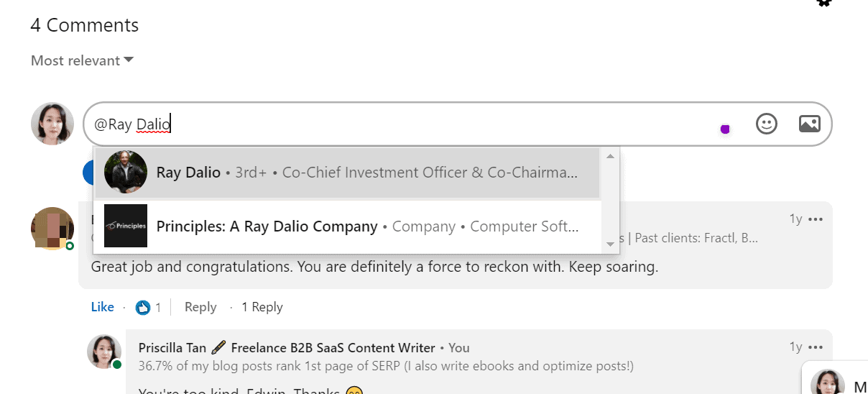Add a photo using the image icon
This screenshot has width=868, height=394.
point(810,124)
